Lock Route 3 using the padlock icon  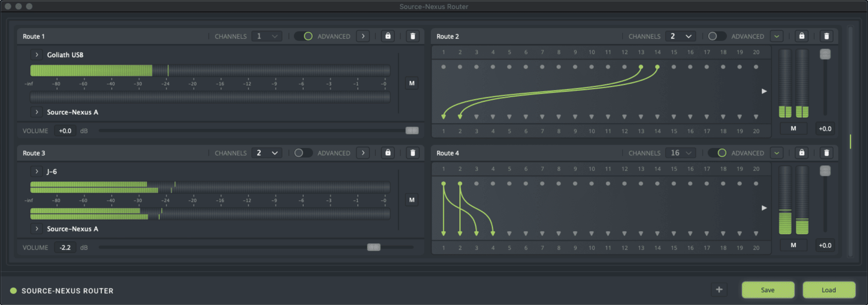388,153
